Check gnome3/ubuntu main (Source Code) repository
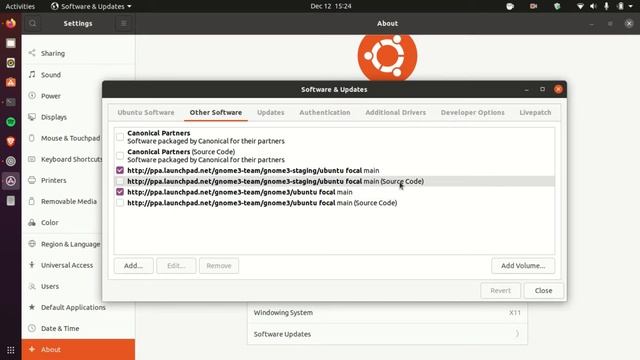 [120, 202]
